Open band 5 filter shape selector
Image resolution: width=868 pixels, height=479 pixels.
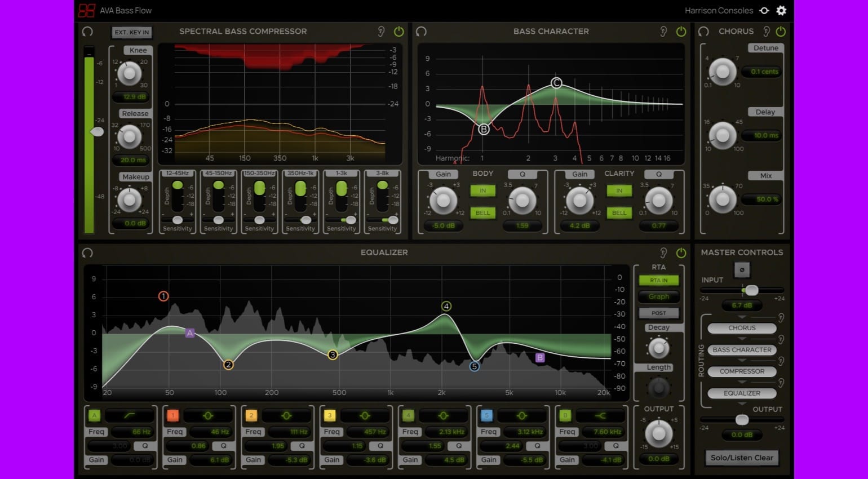pyautogui.click(x=522, y=416)
